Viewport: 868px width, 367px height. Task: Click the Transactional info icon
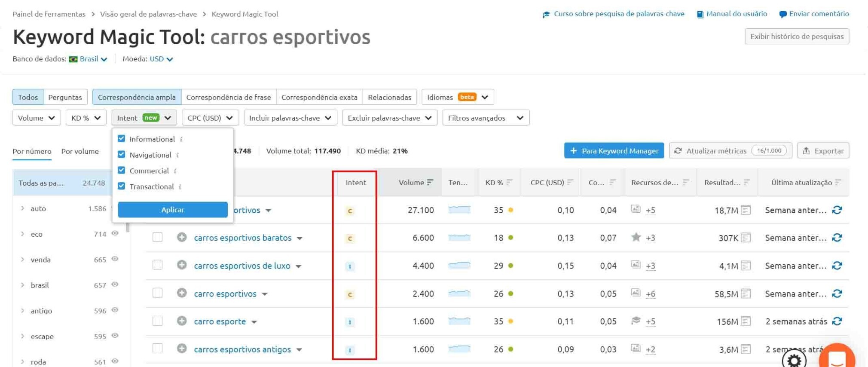180,187
